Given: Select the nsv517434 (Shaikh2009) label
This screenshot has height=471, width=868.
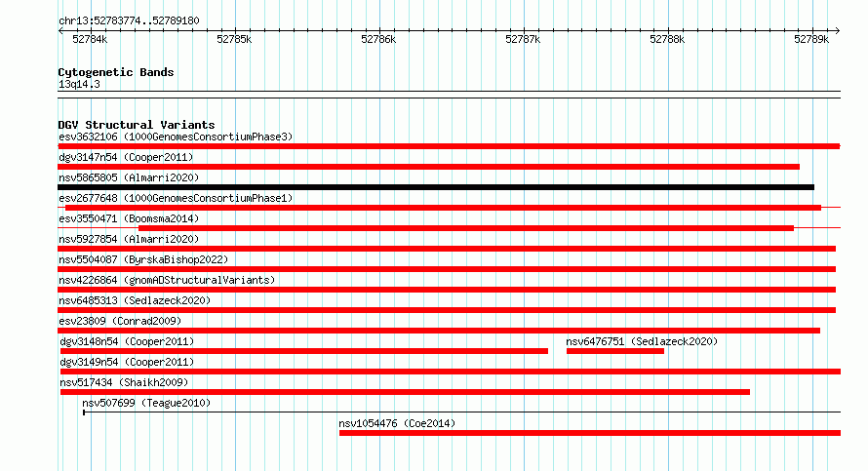Looking at the screenshot, I should click(124, 382).
